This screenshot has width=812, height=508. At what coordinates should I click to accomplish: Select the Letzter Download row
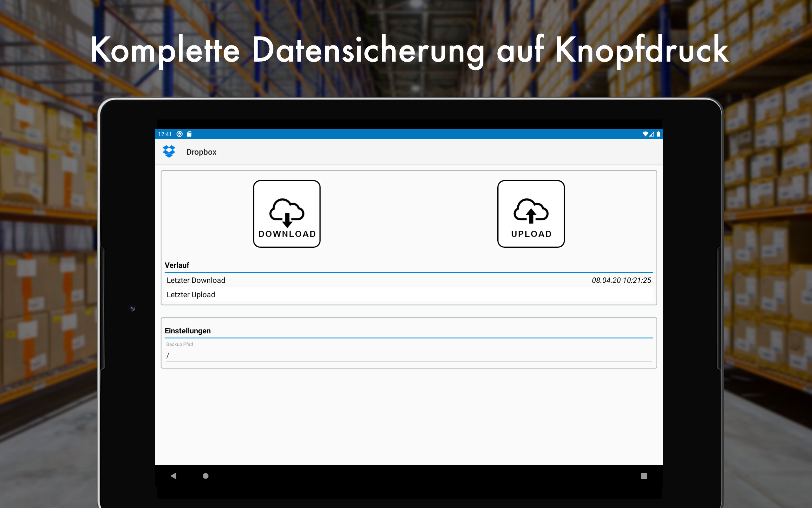[x=409, y=280]
